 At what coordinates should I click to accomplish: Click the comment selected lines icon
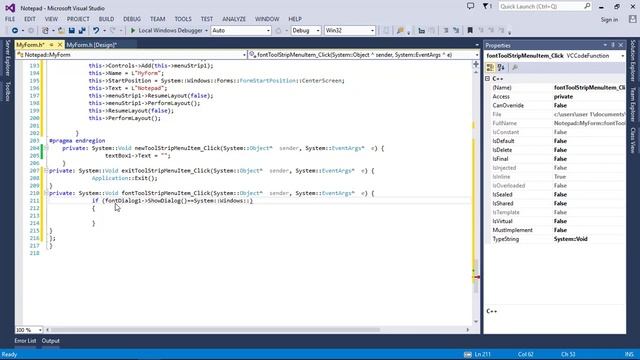(422, 31)
